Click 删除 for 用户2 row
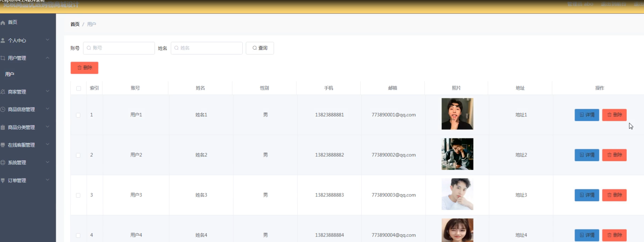Viewport: 644px width, 242px height. coord(614,155)
